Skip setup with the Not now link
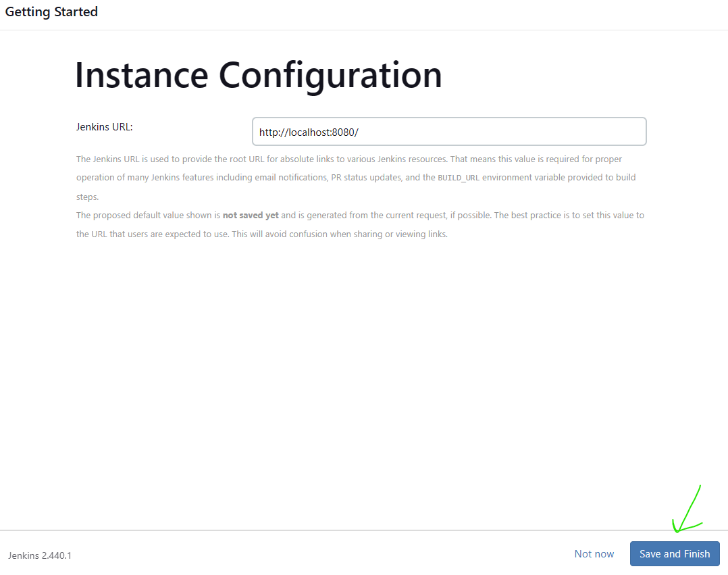The image size is (728, 575). point(594,553)
